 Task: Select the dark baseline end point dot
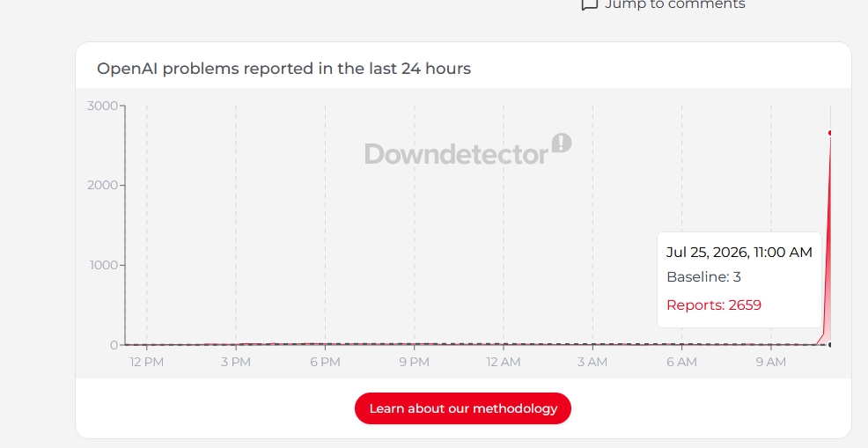830,344
